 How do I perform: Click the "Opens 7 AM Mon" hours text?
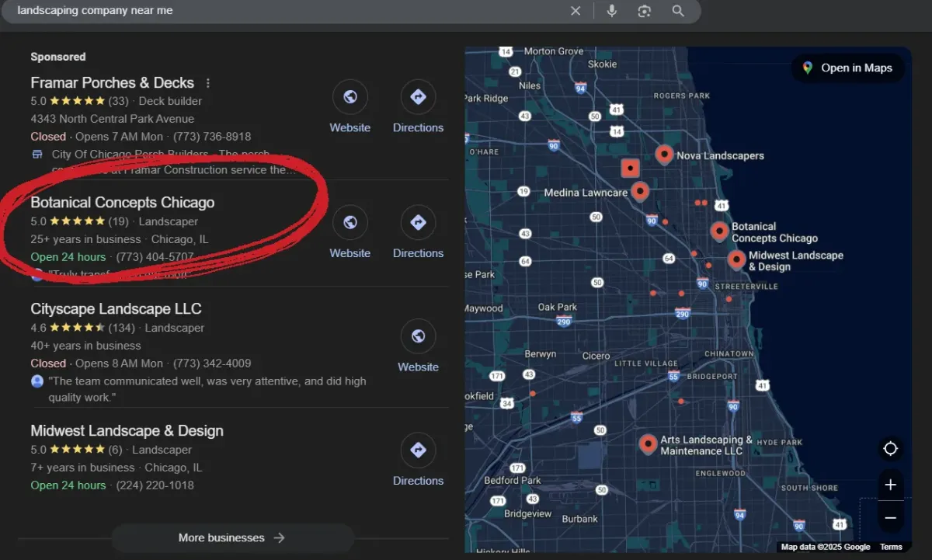(120, 137)
